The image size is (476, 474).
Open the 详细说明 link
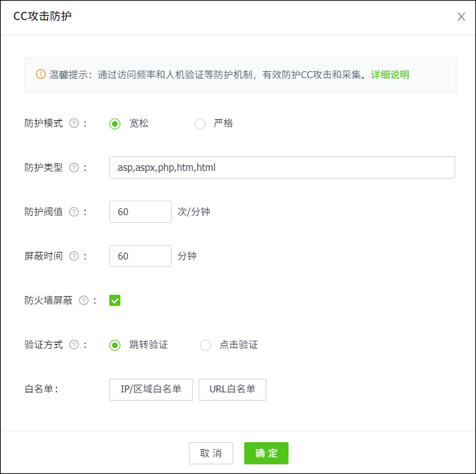pos(390,74)
